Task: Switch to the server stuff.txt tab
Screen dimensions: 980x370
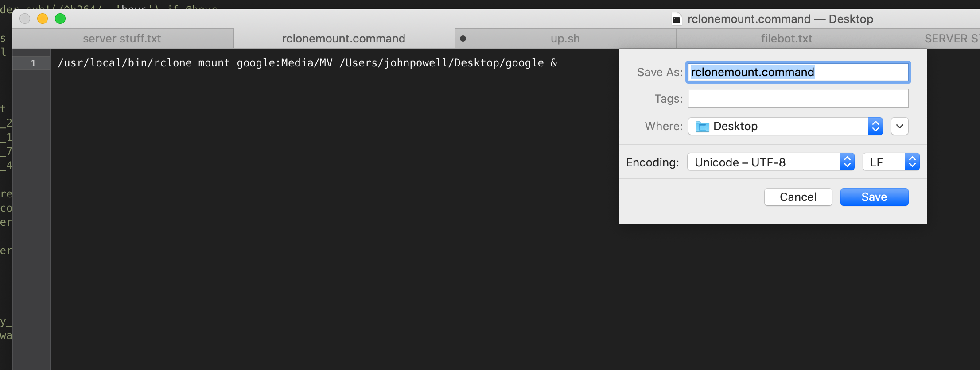Action: coord(122,39)
